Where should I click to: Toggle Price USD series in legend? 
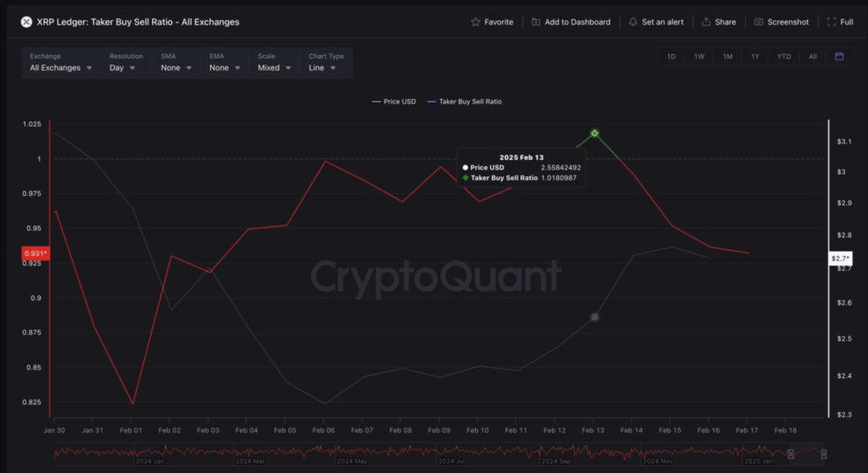pyautogui.click(x=393, y=102)
